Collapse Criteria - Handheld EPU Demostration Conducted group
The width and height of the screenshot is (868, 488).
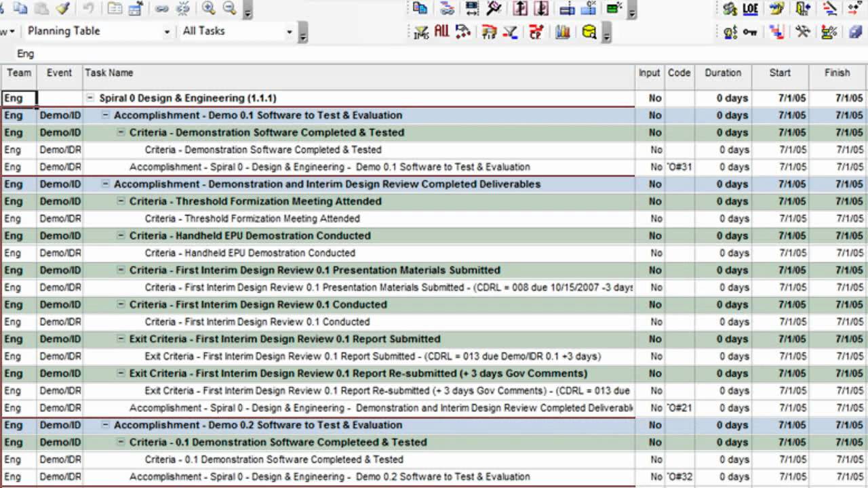pyautogui.click(x=121, y=236)
